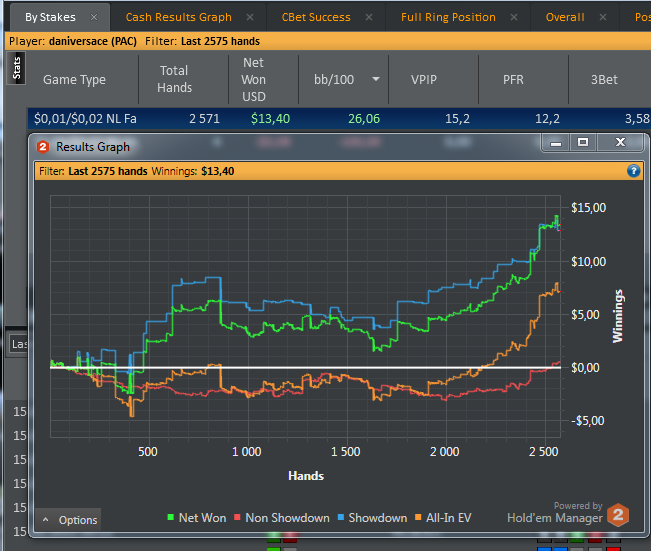Viewport: 651px width, 551px height.
Task: Close the By Stakes tab
Action: [x=94, y=17]
